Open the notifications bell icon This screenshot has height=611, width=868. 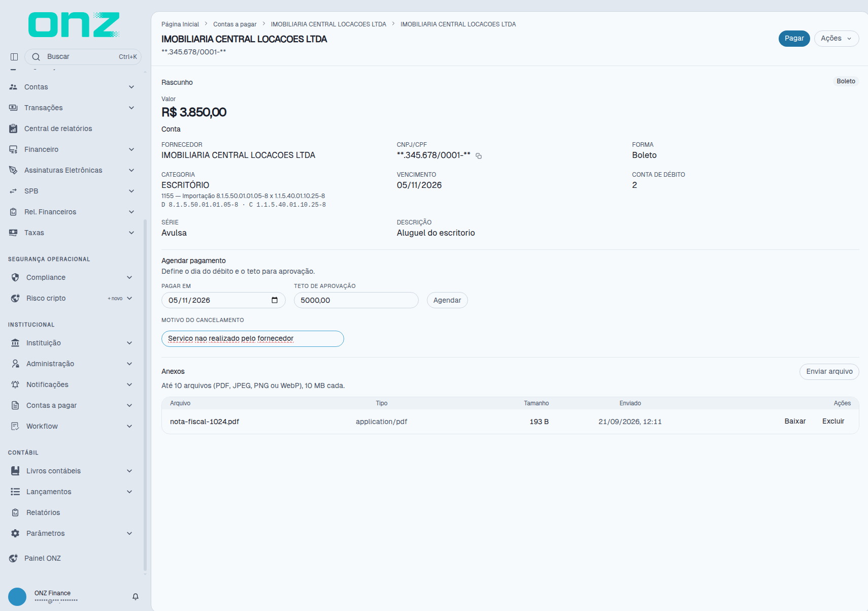pos(136,597)
